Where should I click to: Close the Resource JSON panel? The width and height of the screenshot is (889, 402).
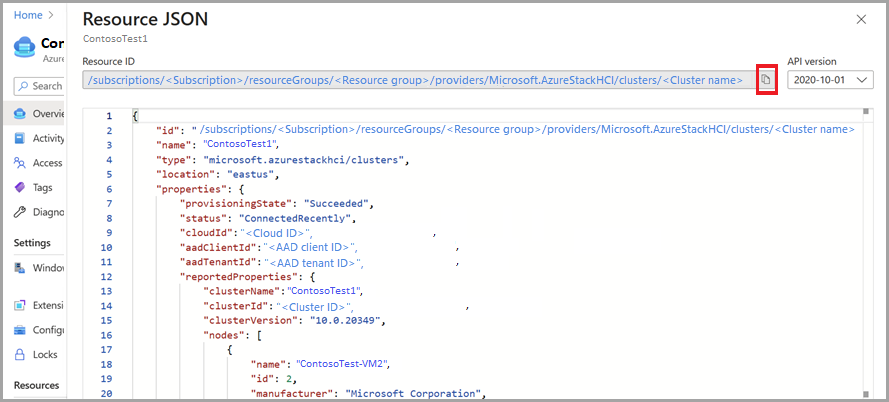[861, 20]
